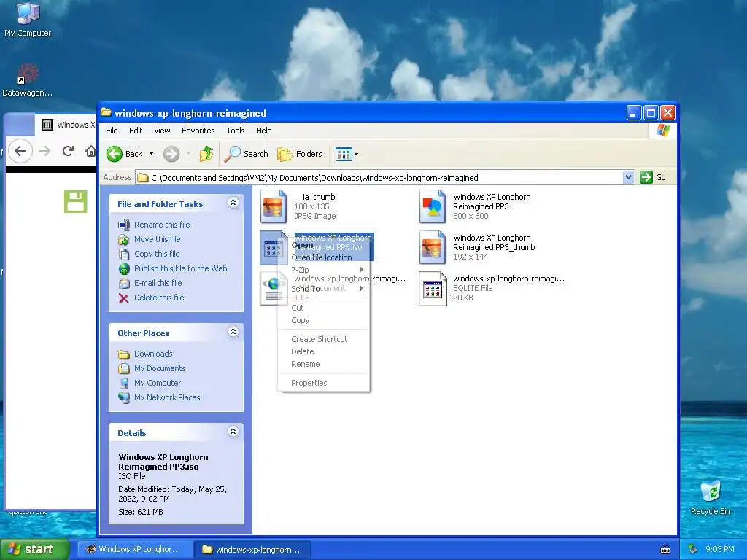Click windows-xp-longhorn taskbar folder button
Viewport: 747px width, 560px height.
click(252, 550)
